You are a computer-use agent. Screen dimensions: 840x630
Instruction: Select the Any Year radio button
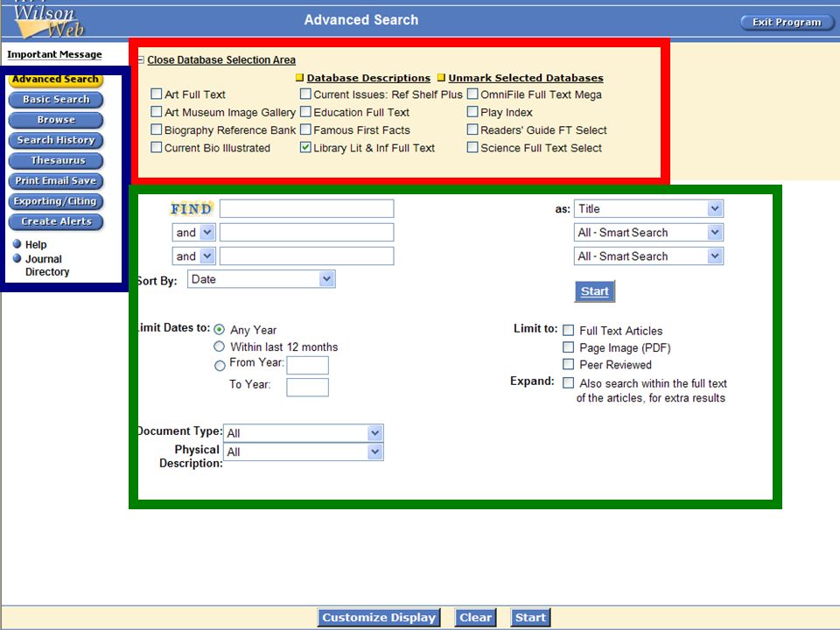(219, 330)
